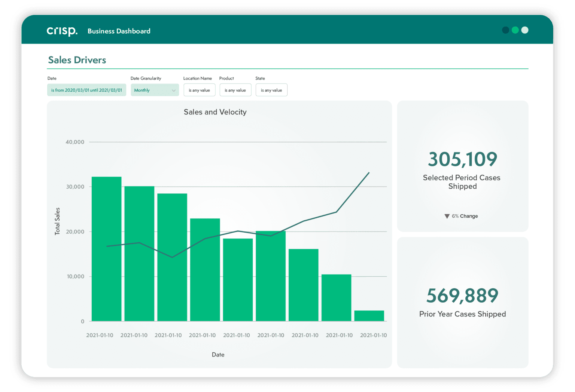Image resolution: width=575 pixels, height=392 pixels.
Task: Click the velocity line's final peak point
Action: (369, 173)
